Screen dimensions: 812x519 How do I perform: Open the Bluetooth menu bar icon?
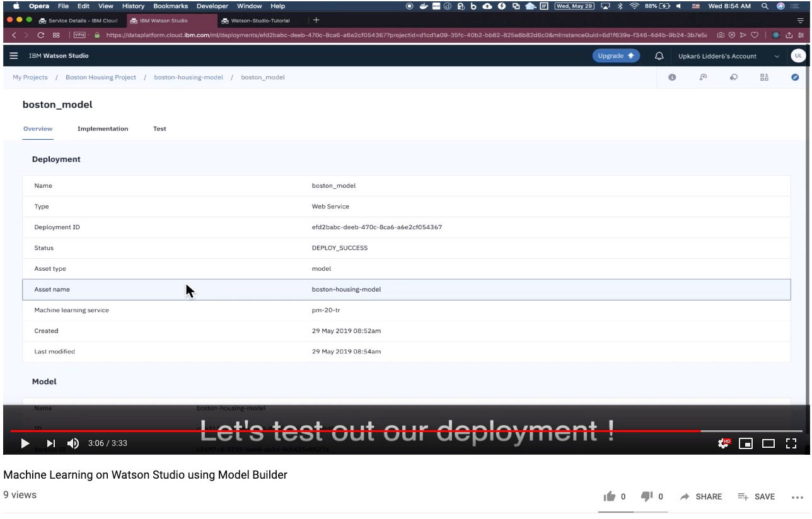pyautogui.click(x=620, y=6)
